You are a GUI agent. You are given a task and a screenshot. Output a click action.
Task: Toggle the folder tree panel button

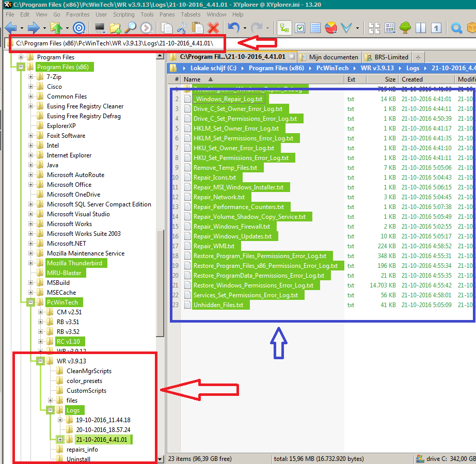click(283, 28)
